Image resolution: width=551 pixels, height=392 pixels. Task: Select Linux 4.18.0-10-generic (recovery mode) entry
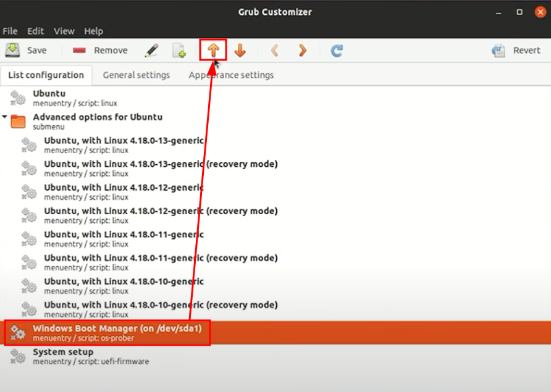275,309
